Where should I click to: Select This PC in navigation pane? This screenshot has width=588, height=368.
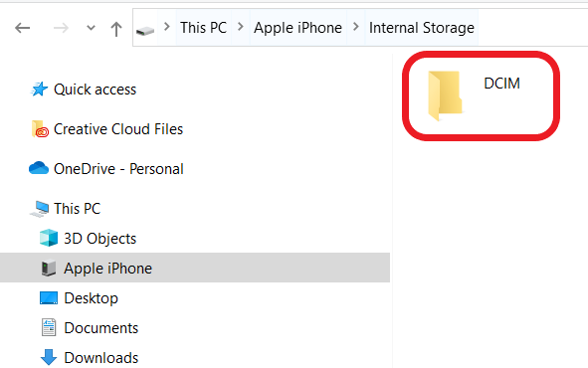click(x=77, y=209)
